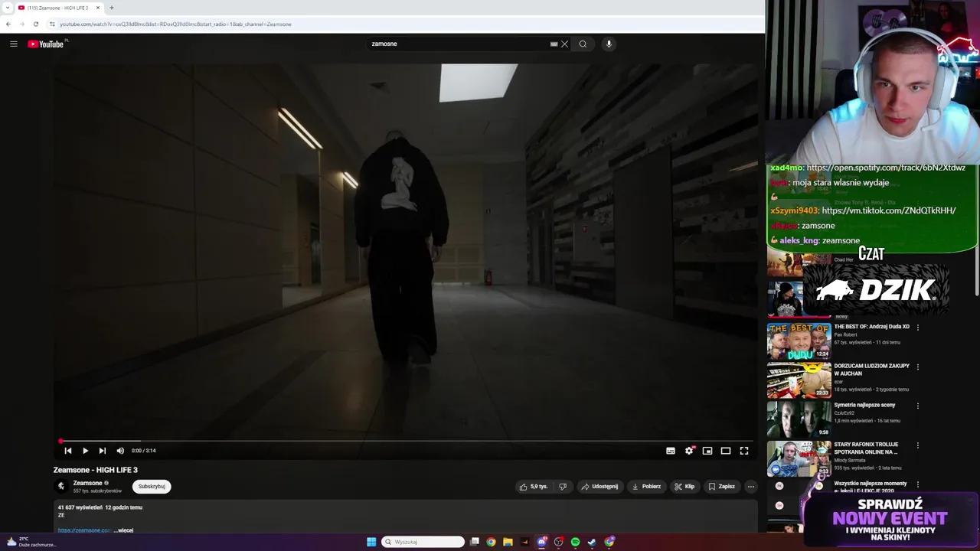Expand description with ...więcej
The image size is (980, 551).
pyautogui.click(x=123, y=530)
